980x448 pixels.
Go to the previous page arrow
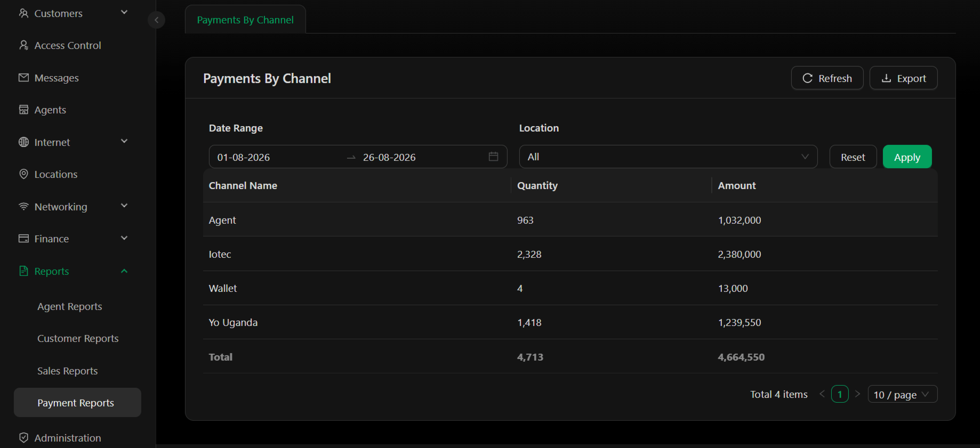pos(822,394)
